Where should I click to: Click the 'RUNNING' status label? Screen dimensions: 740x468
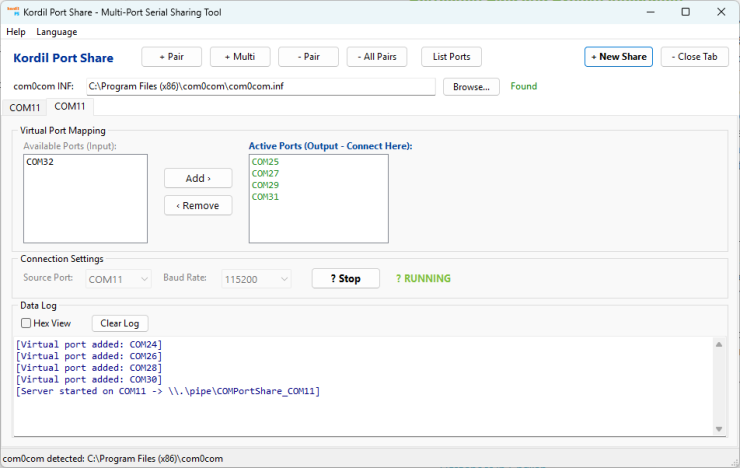coord(423,278)
